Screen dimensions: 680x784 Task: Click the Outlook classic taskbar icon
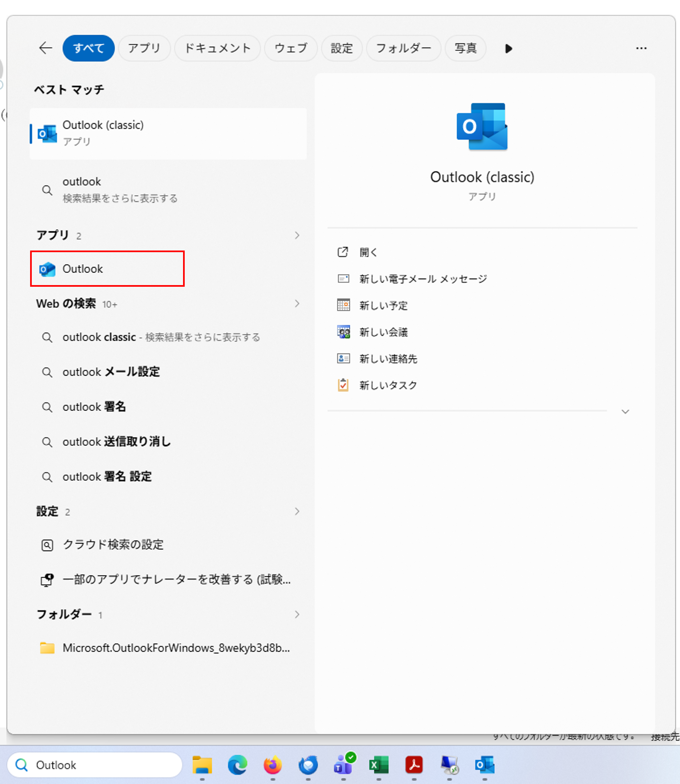click(484, 765)
